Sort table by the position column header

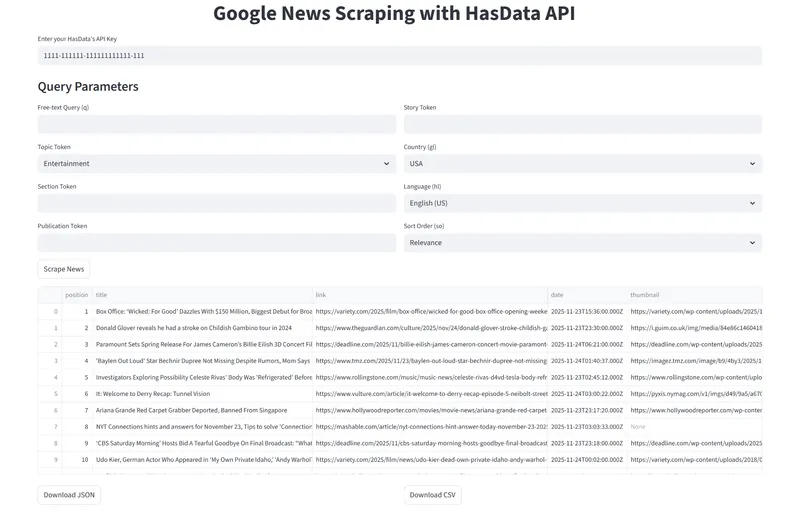click(x=77, y=295)
